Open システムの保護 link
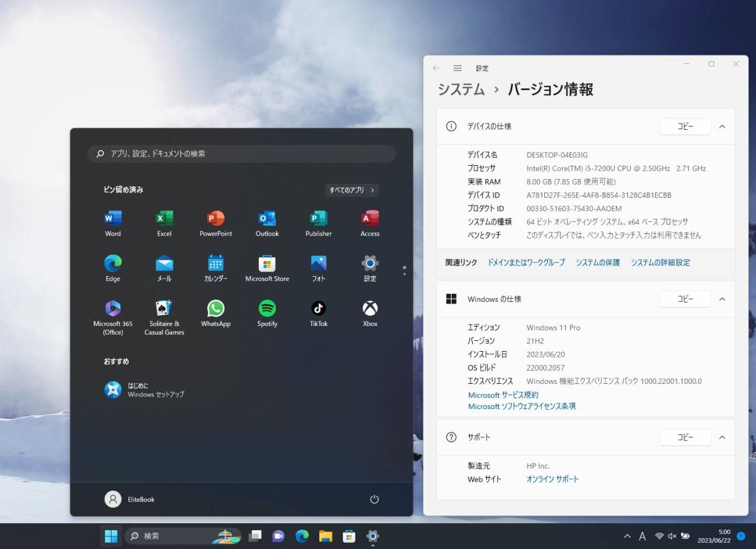The width and height of the screenshot is (756, 549). (x=597, y=262)
